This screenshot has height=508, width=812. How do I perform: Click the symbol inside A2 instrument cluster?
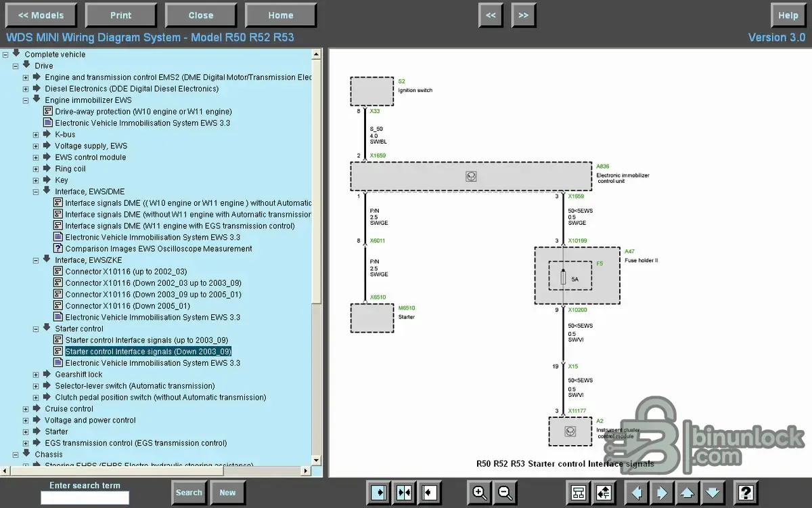[570, 431]
